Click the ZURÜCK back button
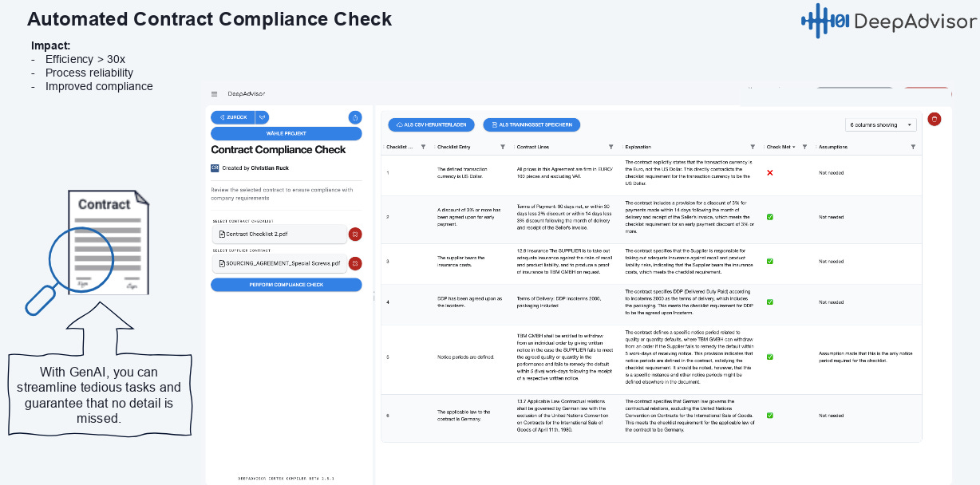Screen dimensions: 980x485 [x=232, y=117]
